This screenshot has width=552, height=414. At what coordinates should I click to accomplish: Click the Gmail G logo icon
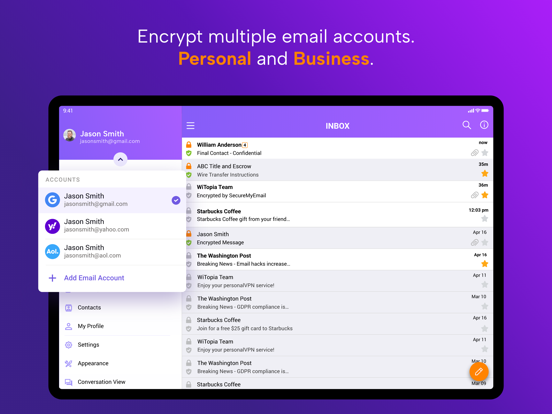pos(52,200)
